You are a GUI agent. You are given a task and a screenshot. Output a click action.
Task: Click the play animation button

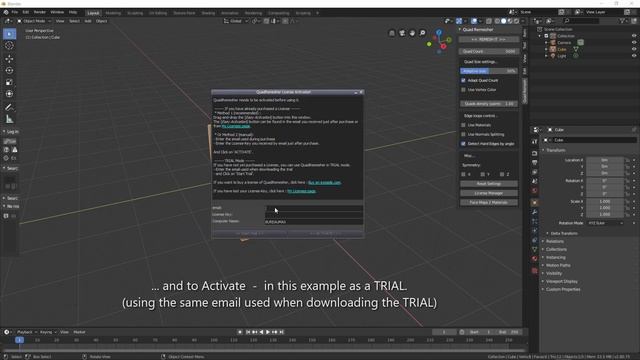click(x=268, y=332)
